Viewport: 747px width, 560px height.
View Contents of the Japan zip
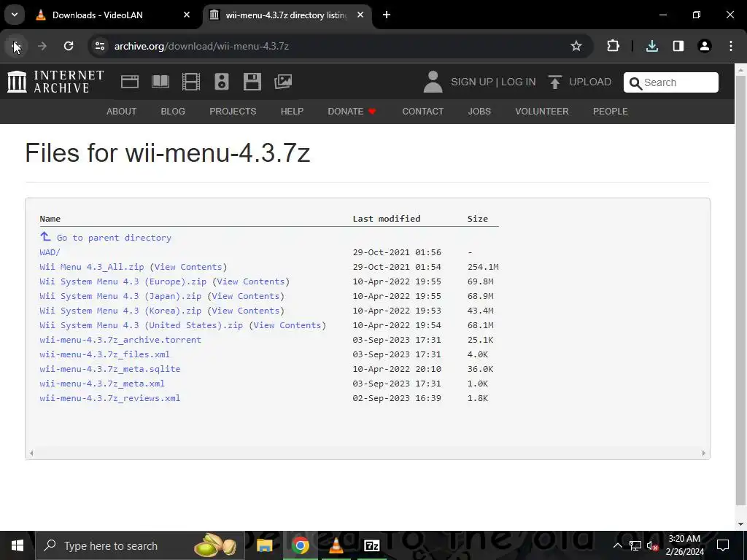(246, 296)
